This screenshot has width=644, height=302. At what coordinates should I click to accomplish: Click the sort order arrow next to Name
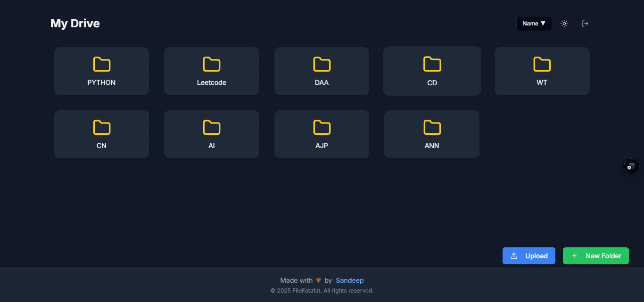point(543,23)
